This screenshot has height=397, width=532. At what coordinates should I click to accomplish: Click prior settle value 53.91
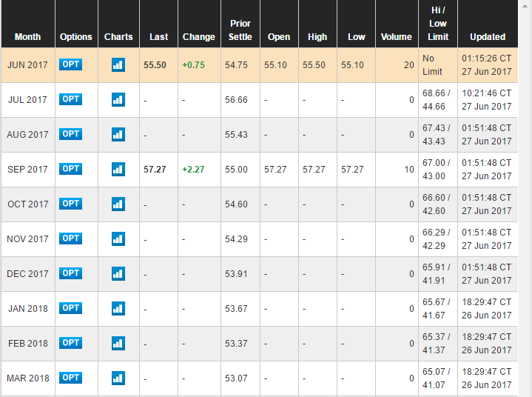click(236, 274)
